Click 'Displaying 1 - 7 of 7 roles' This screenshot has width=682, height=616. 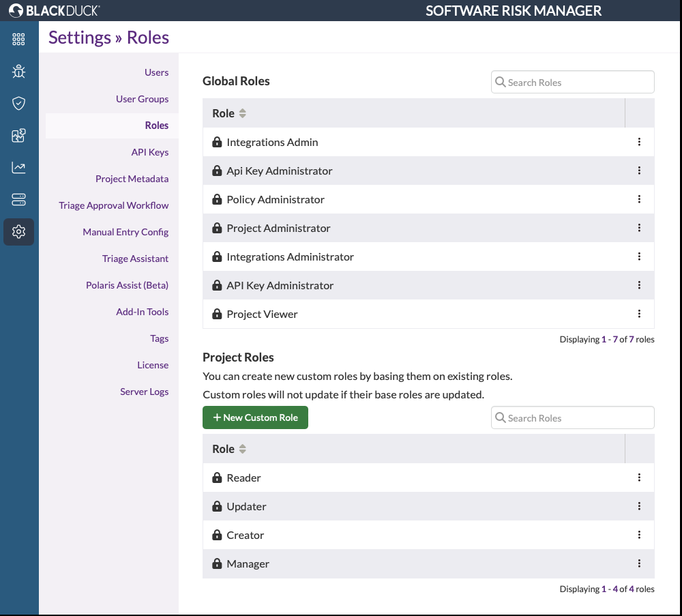tap(607, 339)
